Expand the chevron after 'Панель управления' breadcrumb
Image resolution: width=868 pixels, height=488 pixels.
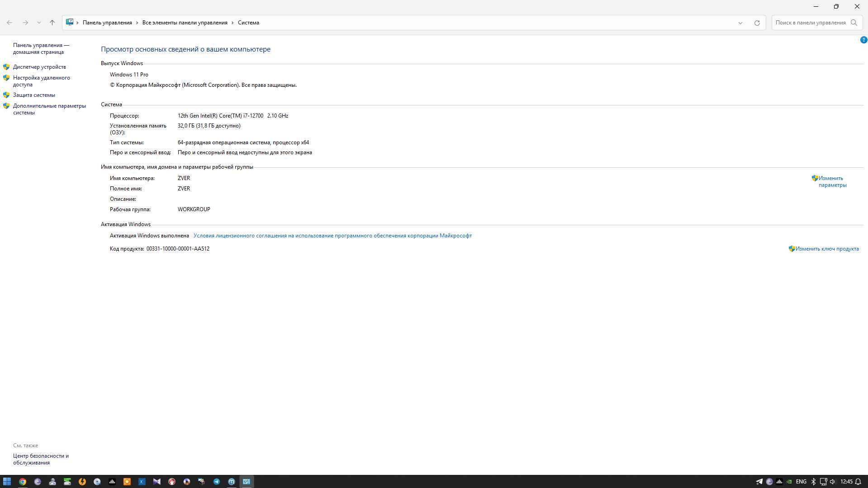[x=137, y=23]
